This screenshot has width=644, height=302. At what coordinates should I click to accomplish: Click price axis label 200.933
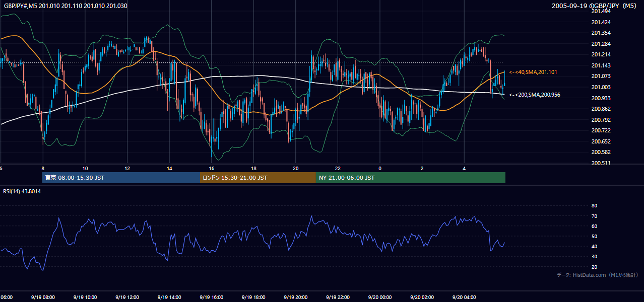click(x=601, y=98)
